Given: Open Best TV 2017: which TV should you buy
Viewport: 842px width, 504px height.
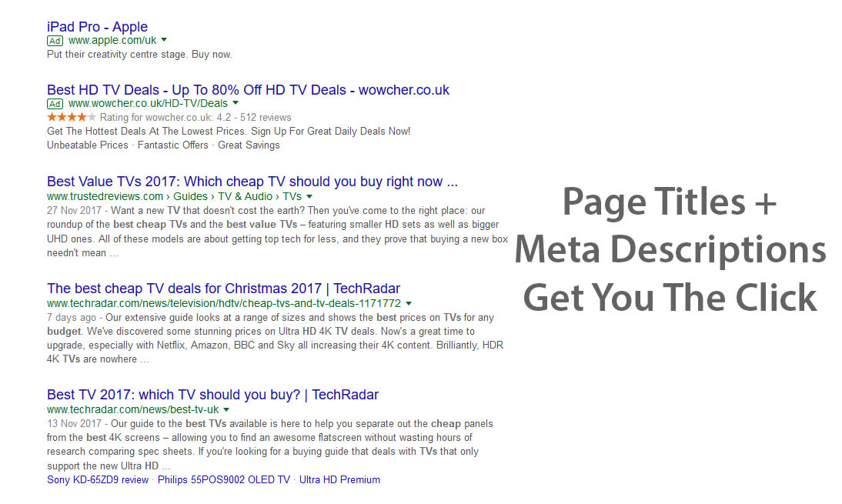Looking at the screenshot, I should [212, 395].
